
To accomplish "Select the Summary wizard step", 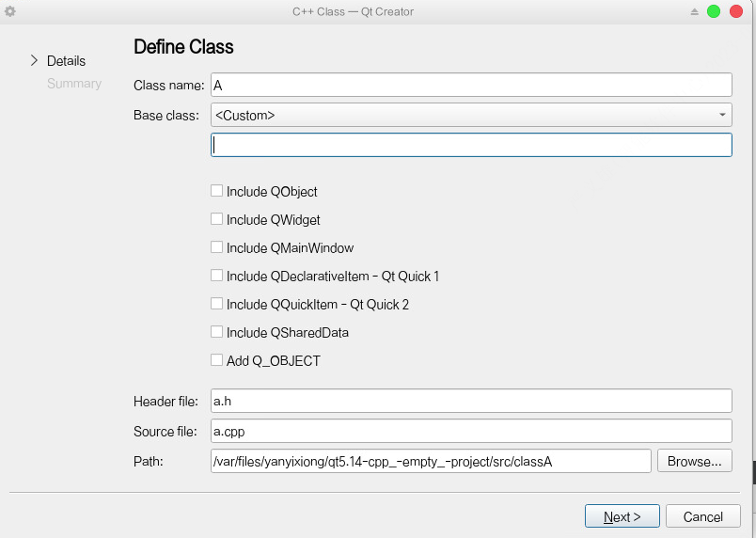I will coord(74,84).
